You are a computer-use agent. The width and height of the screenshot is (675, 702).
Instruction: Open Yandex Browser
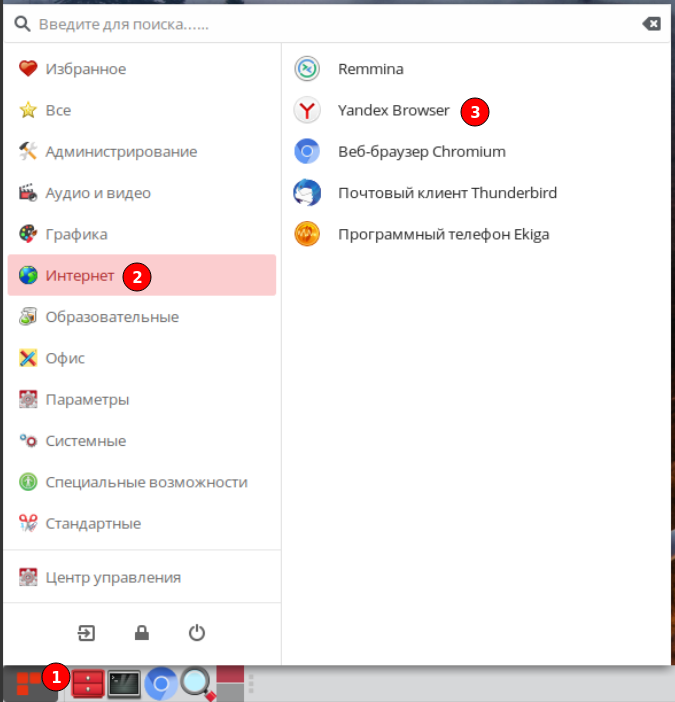click(476, 110)
